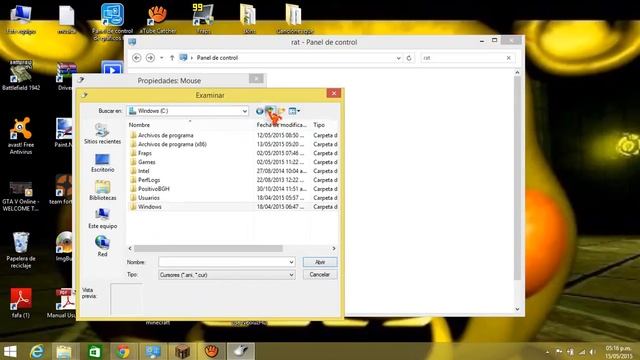Open the fafa (1) PDF on desktop

21,303
